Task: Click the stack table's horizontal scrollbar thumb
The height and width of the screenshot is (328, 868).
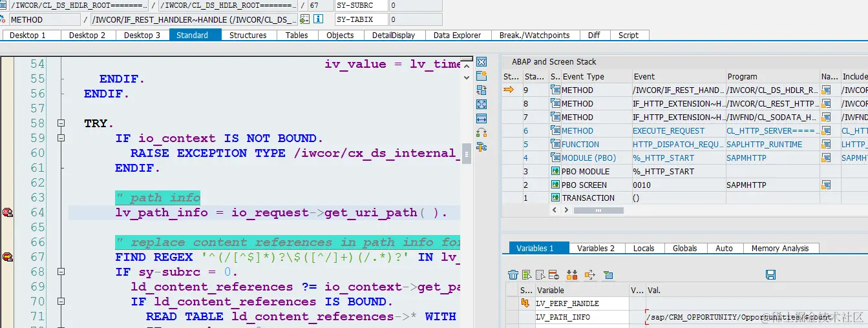Action: (597, 210)
